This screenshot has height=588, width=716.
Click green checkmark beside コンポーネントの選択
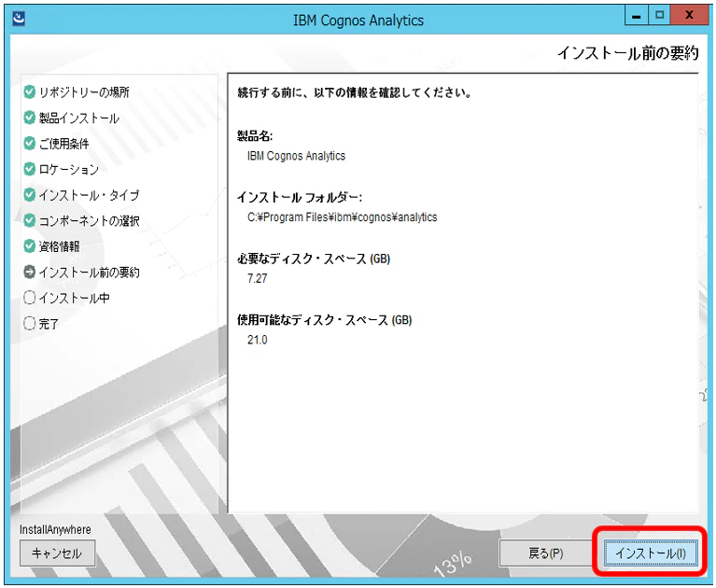[x=29, y=220]
